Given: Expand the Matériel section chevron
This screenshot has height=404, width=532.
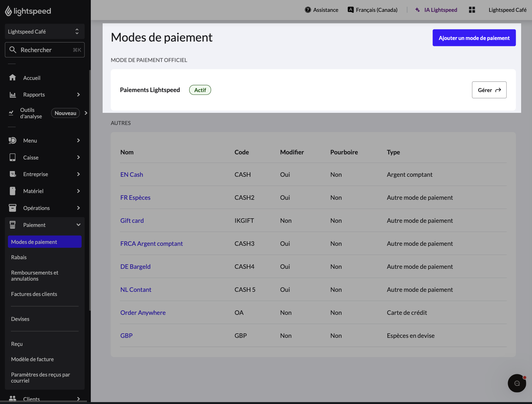Looking at the screenshot, I should pos(78,191).
